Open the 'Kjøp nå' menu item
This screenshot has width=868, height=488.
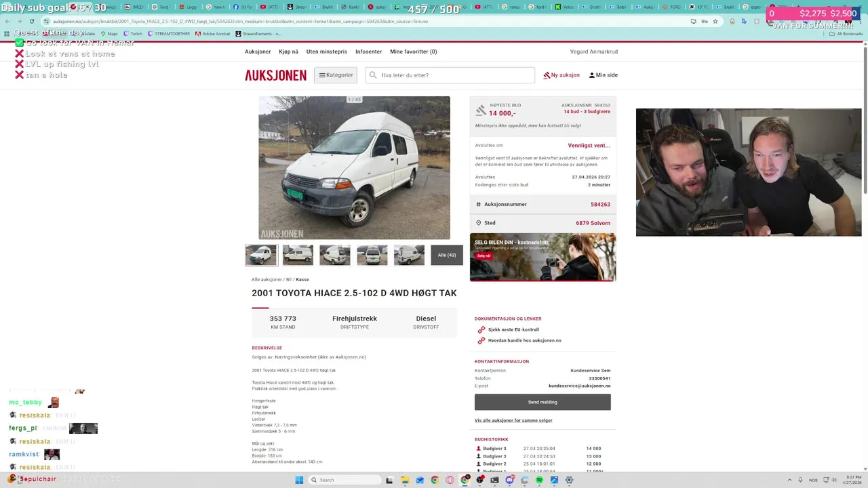[x=288, y=52]
